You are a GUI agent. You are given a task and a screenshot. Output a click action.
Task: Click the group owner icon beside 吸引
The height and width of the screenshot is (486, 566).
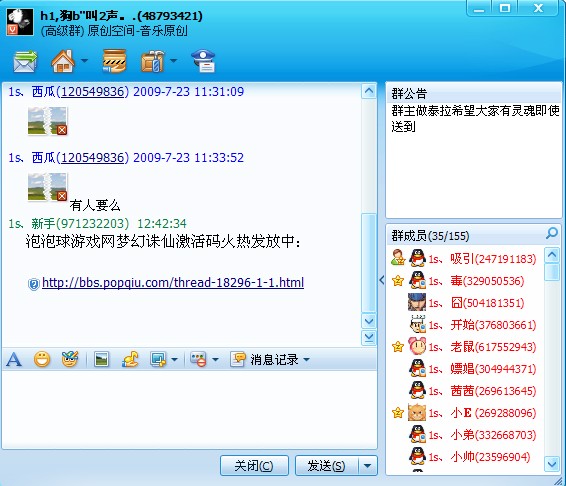398,257
